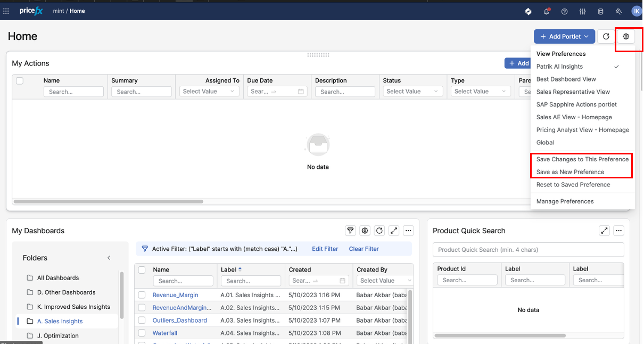Expand the Product Quick Search portlet to fullscreen
Viewport: 644px width, 344px height.
[604, 231]
